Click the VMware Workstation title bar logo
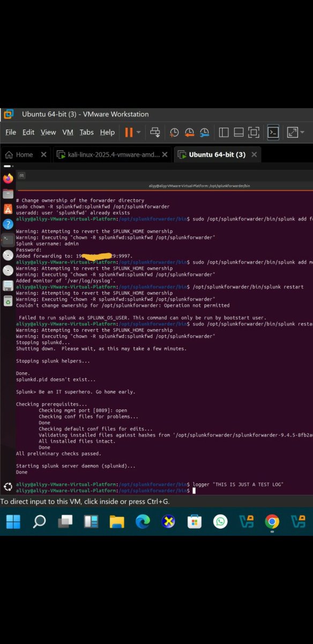 point(9,114)
